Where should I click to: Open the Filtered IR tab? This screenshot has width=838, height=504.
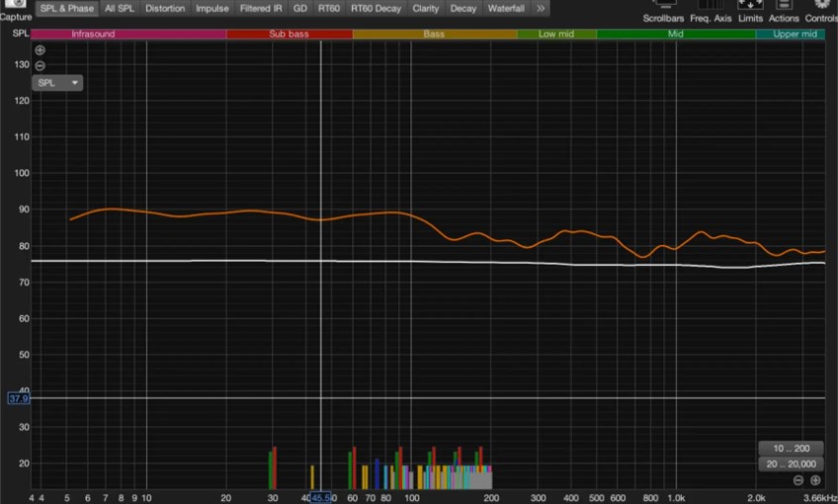coord(261,9)
